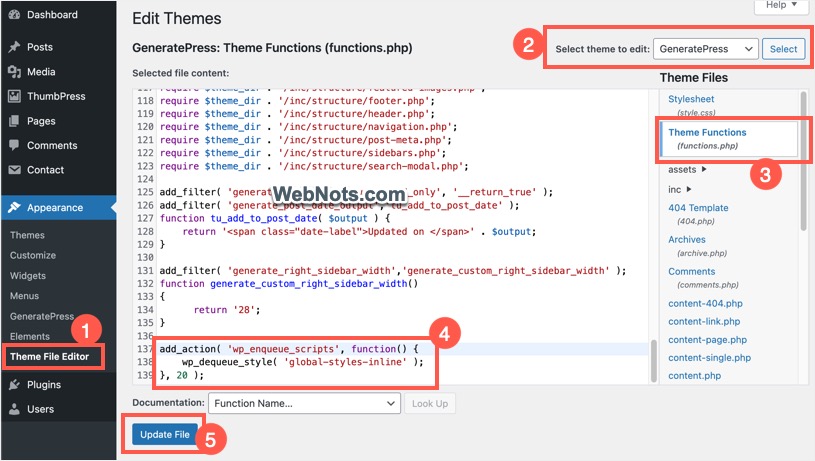Select Theme Functions file
The width and height of the screenshot is (815, 461).
coord(707,133)
